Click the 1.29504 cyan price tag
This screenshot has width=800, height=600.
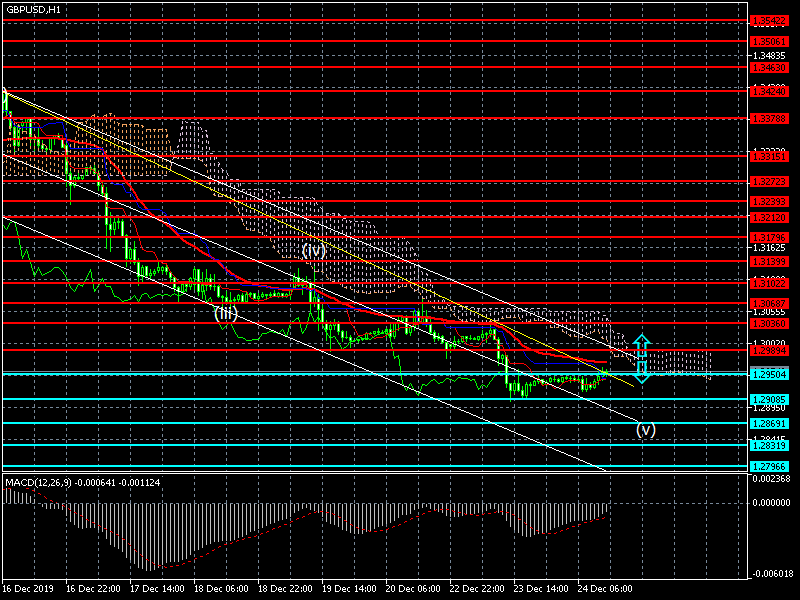769,374
